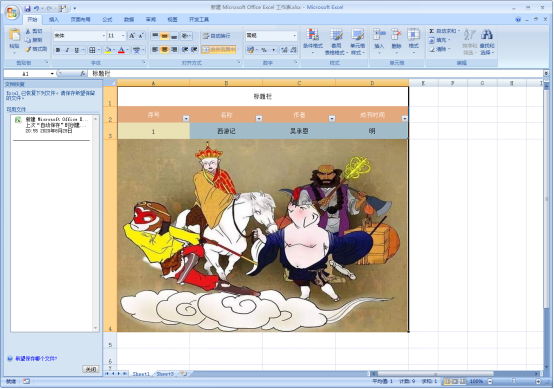The height and width of the screenshot is (389, 554).
Task: Apply borders with the border icon
Action: point(92,50)
